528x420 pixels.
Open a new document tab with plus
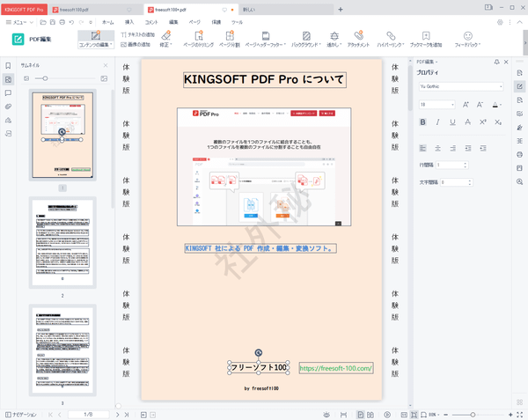coord(341,10)
